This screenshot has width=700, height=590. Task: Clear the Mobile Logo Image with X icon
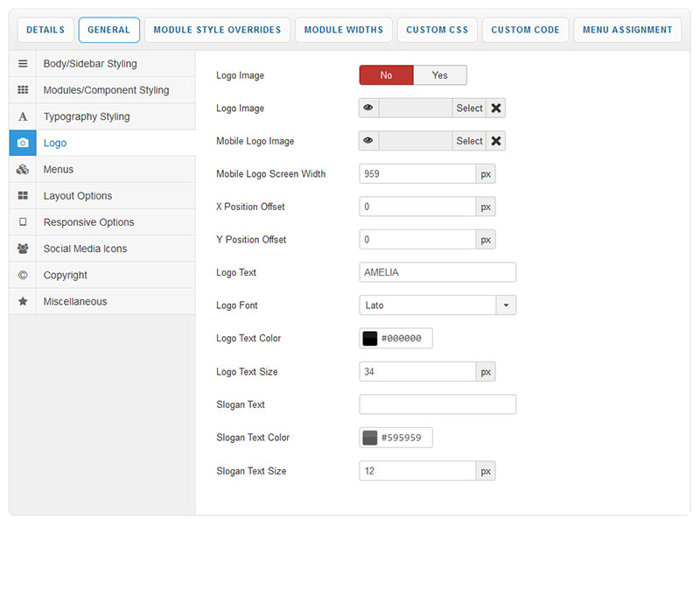pos(496,141)
